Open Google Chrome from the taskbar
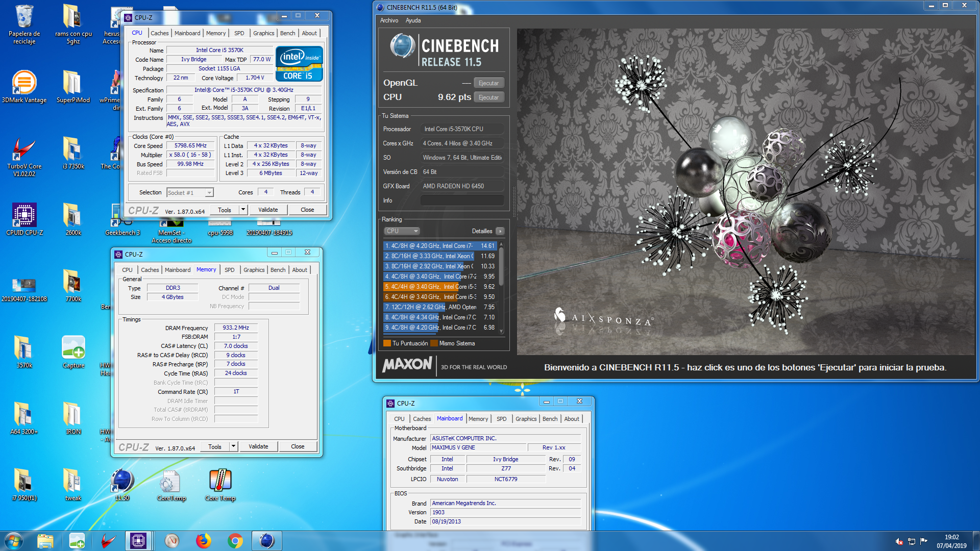The width and height of the screenshot is (980, 551). 235,541
